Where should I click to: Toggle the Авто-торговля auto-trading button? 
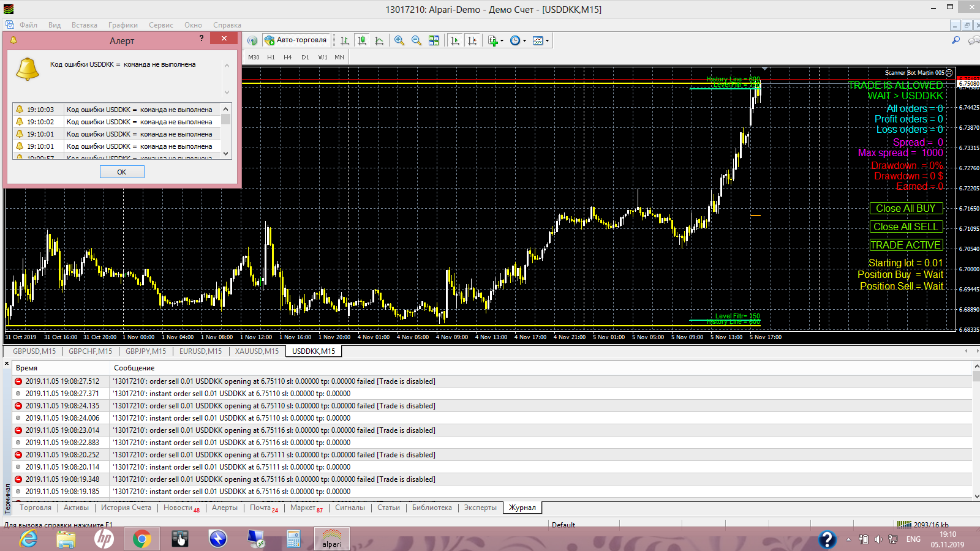[x=296, y=40]
